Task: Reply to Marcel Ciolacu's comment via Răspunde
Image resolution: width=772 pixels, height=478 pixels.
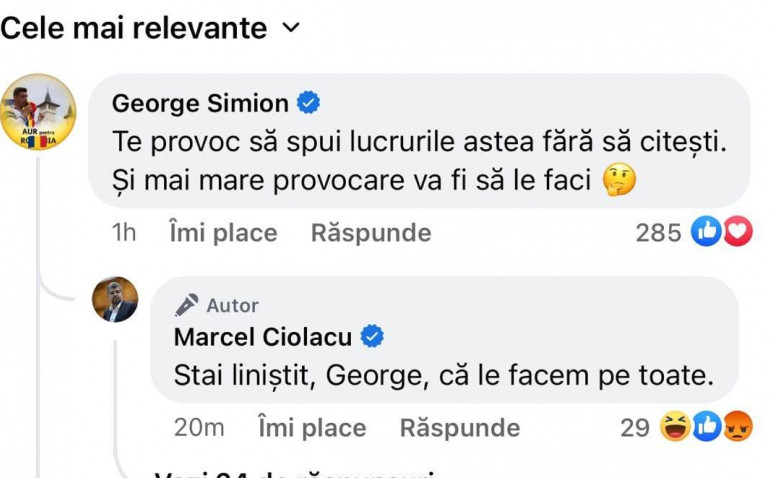Action: click(460, 428)
